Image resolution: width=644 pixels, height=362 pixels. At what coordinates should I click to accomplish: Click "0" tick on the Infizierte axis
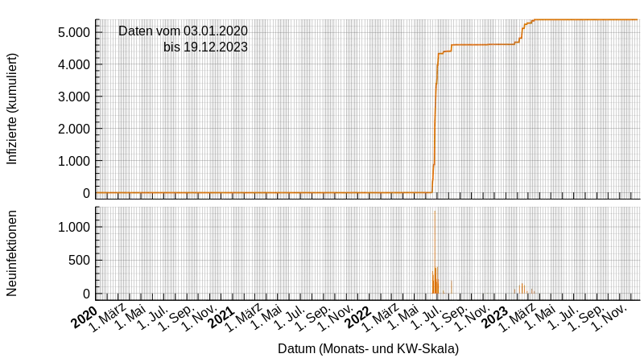click(x=86, y=193)
